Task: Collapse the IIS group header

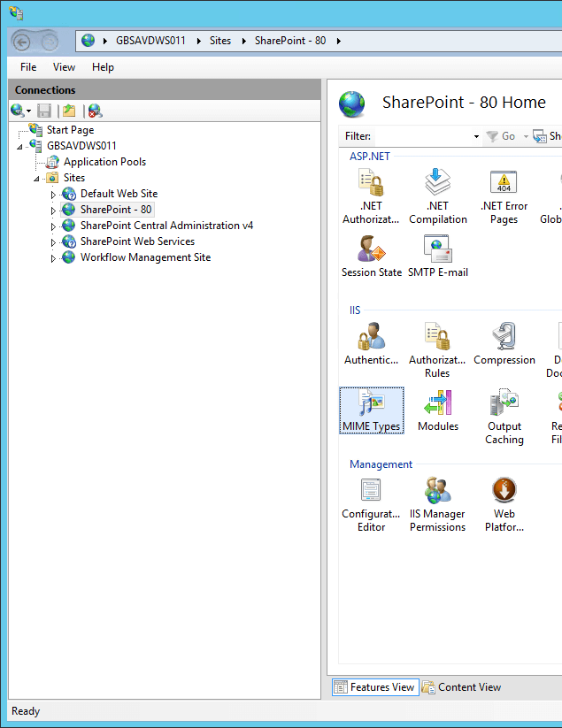Action: 355,310
